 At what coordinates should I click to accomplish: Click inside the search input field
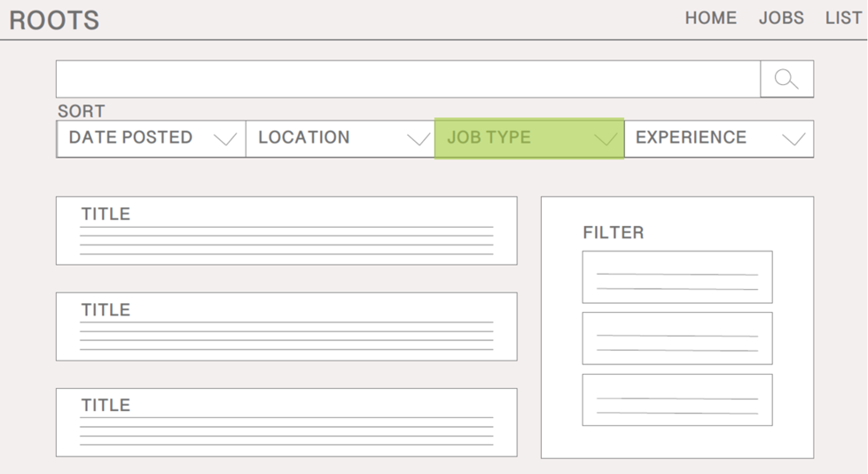point(408,79)
